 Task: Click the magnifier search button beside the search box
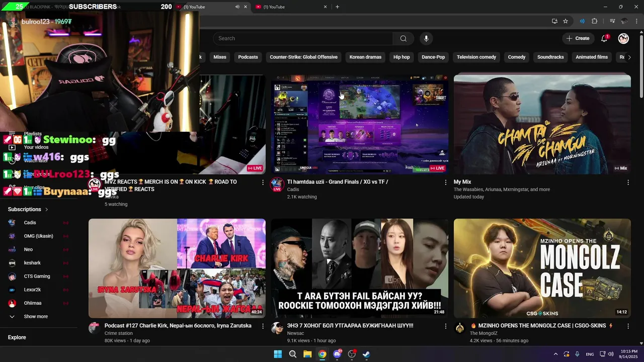(403, 39)
